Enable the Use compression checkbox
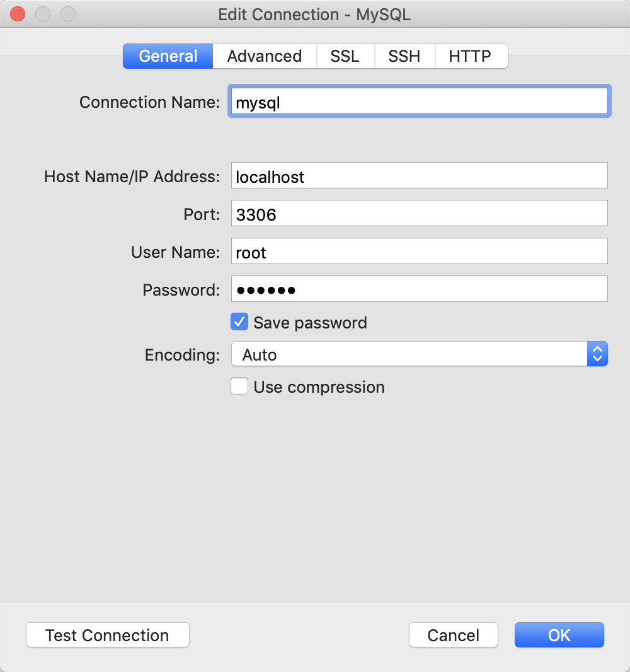The height and width of the screenshot is (672, 630). (x=239, y=386)
